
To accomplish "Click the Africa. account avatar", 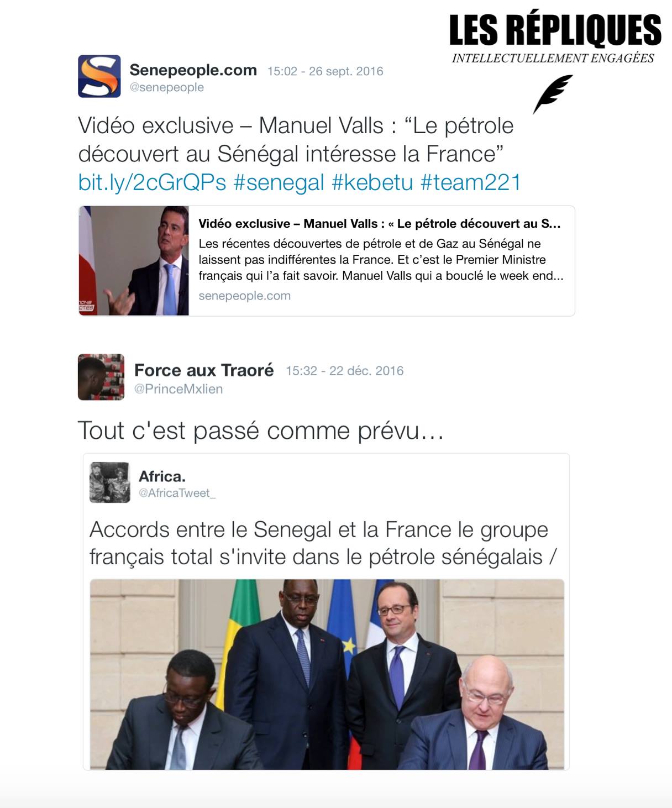I will (x=110, y=482).
